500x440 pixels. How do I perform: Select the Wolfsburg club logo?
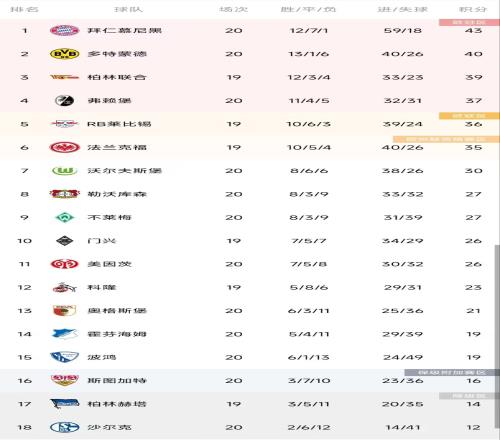[64, 171]
